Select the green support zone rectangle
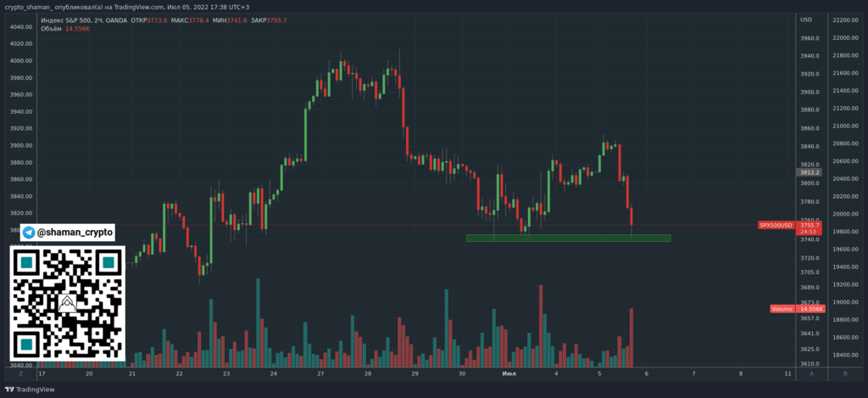The width and height of the screenshot is (868, 398). click(x=568, y=238)
